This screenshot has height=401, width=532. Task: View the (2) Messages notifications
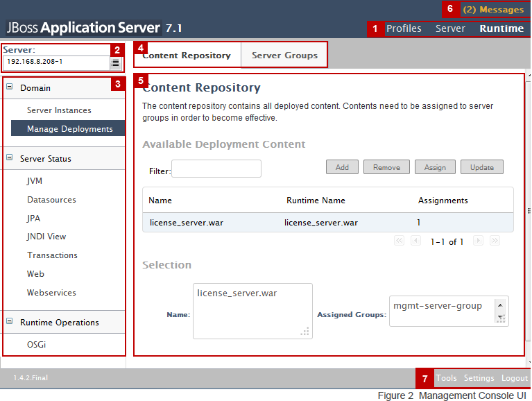coord(493,10)
